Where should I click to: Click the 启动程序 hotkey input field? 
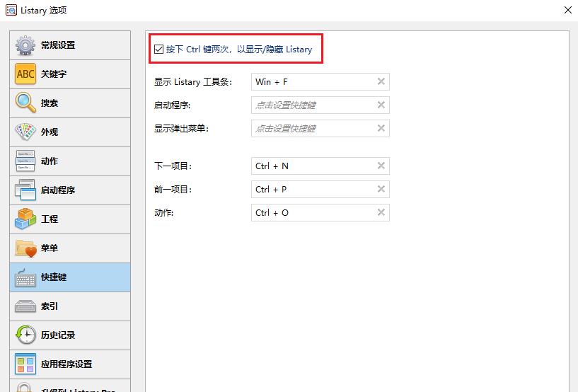320,105
